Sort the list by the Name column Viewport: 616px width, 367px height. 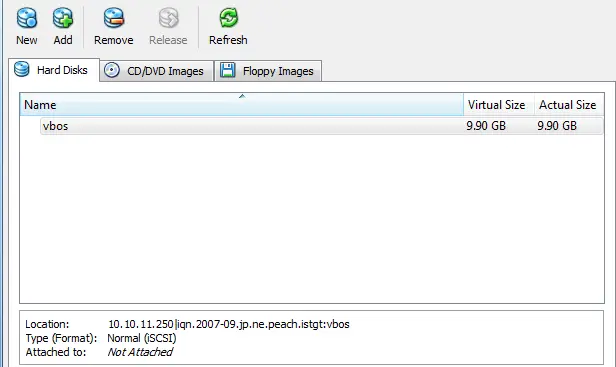click(x=242, y=105)
